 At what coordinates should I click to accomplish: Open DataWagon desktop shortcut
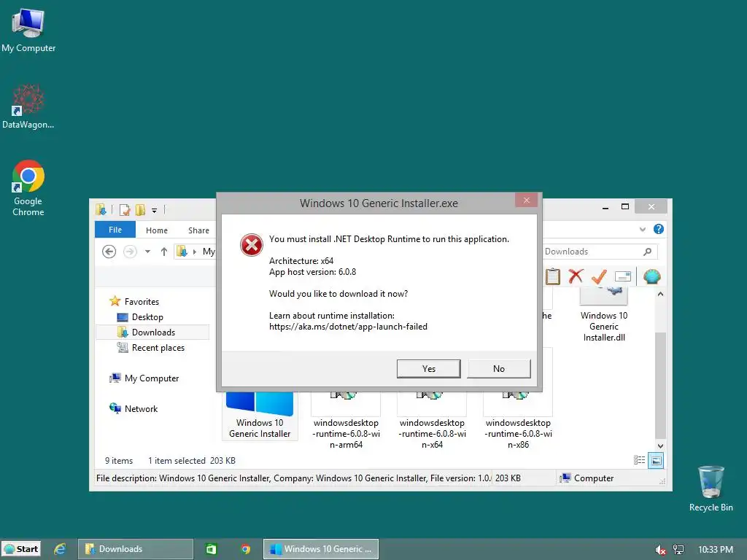(28, 106)
